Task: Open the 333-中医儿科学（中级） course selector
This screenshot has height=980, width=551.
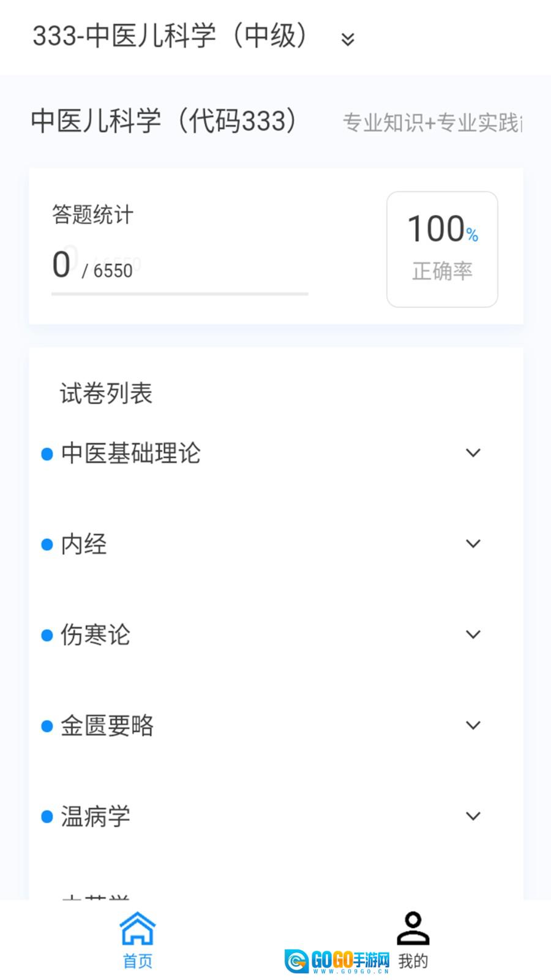Action: 171,36
